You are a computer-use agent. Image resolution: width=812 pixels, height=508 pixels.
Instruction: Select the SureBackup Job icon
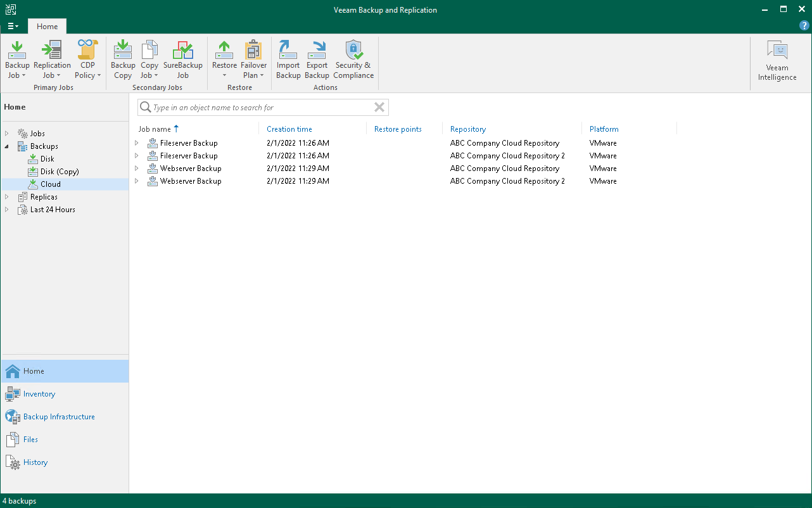183,59
